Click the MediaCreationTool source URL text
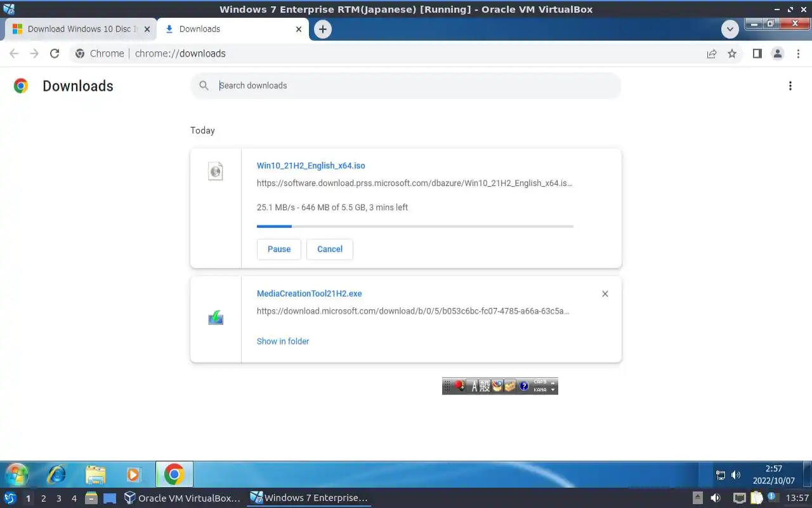Image resolution: width=812 pixels, height=508 pixels. coord(413,312)
